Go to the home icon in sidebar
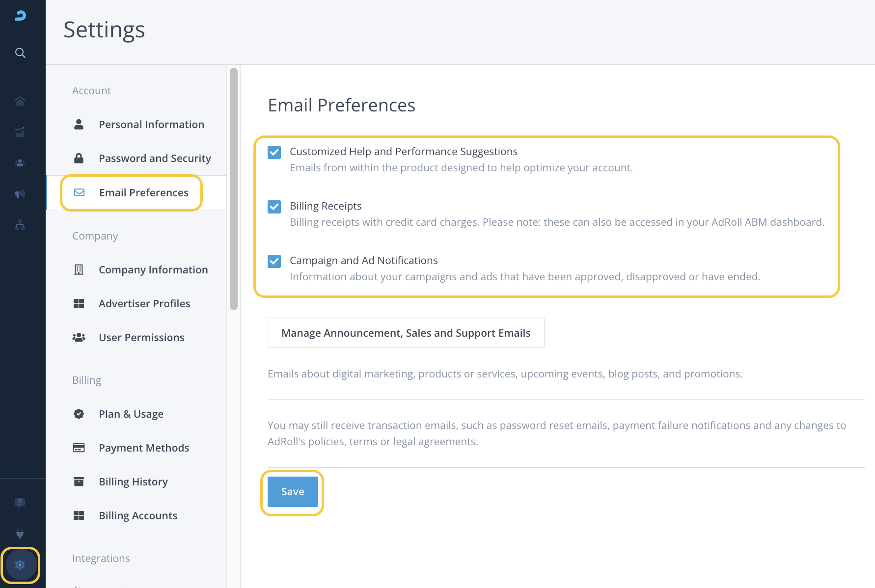The image size is (875, 588). (20, 101)
